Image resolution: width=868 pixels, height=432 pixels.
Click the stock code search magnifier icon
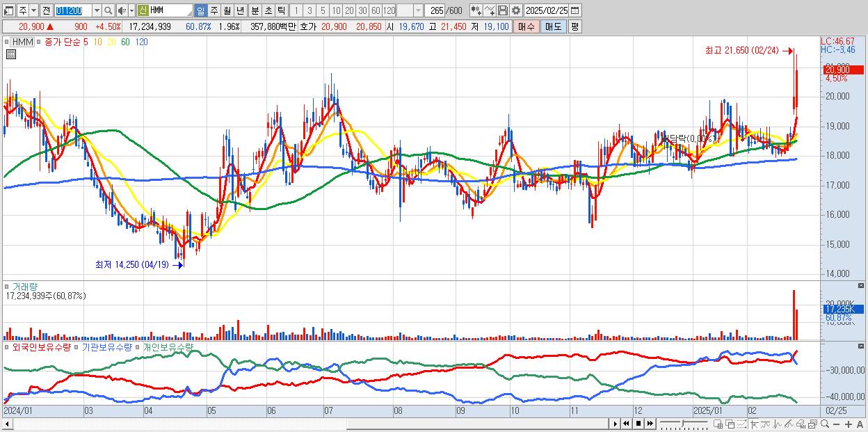(x=108, y=10)
